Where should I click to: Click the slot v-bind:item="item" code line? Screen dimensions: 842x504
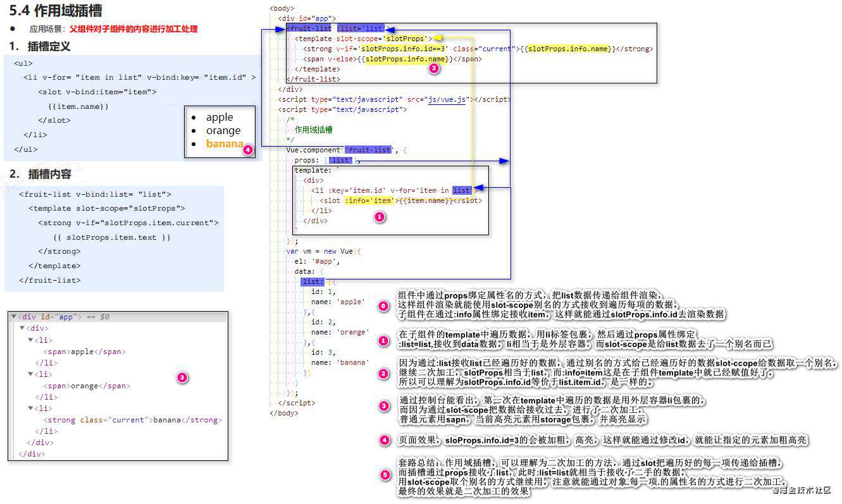(x=97, y=92)
